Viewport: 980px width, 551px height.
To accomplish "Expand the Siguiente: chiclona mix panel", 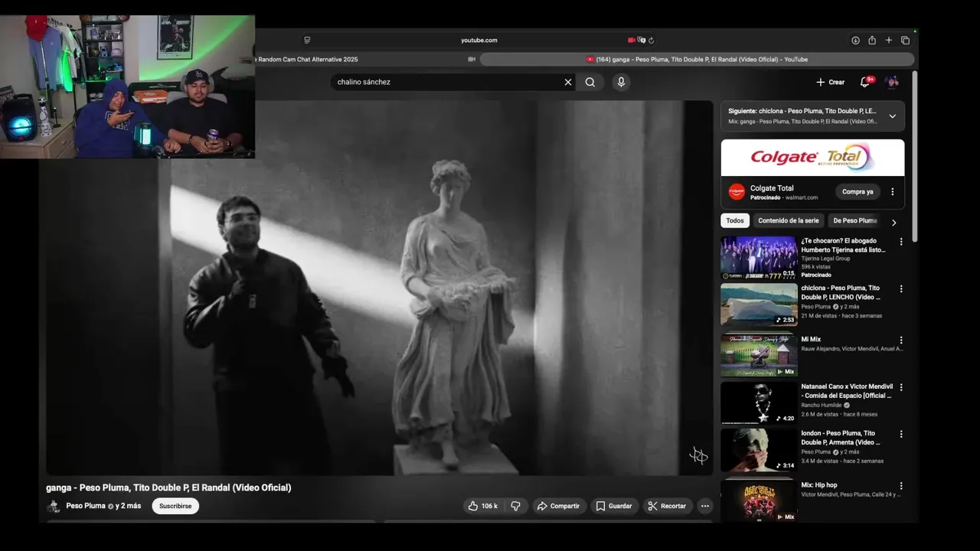I will click(x=892, y=116).
